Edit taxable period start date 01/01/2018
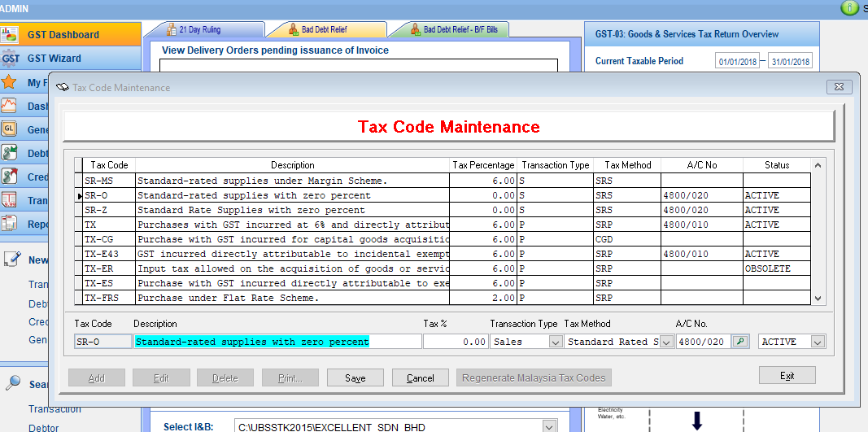This screenshot has width=868, height=432. [737, 62]
